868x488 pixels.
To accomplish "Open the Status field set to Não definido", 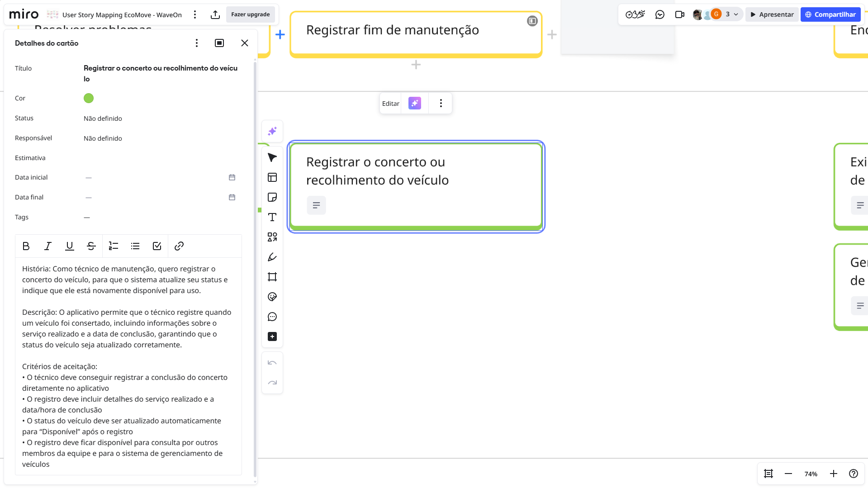I will click(103, 118).
